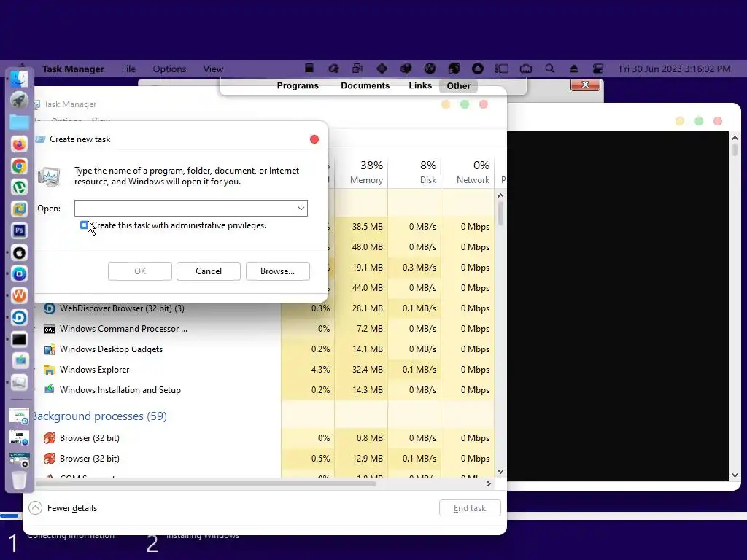Select the Other tab

tap(459, 86)
